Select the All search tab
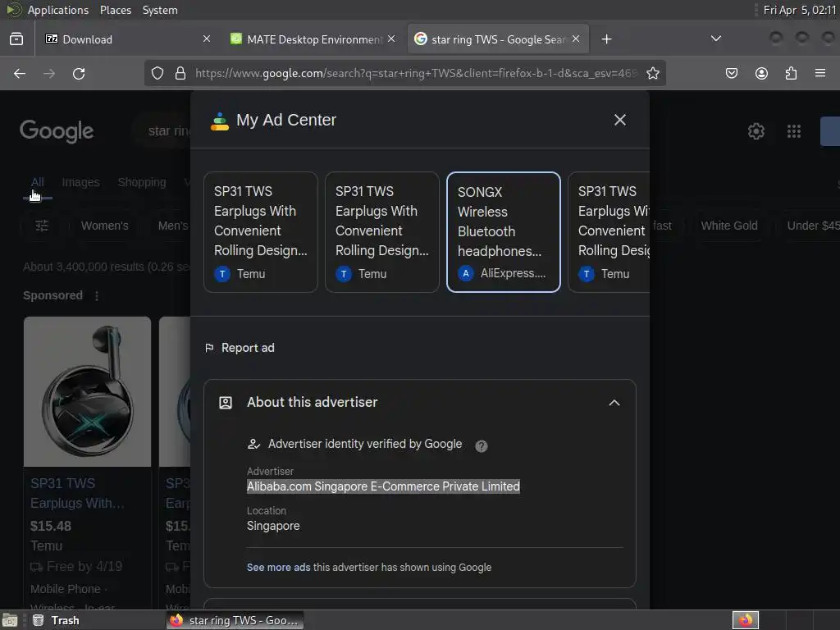Image resolution: width=840 pixels, height=630 pixels. pos(38,183)
